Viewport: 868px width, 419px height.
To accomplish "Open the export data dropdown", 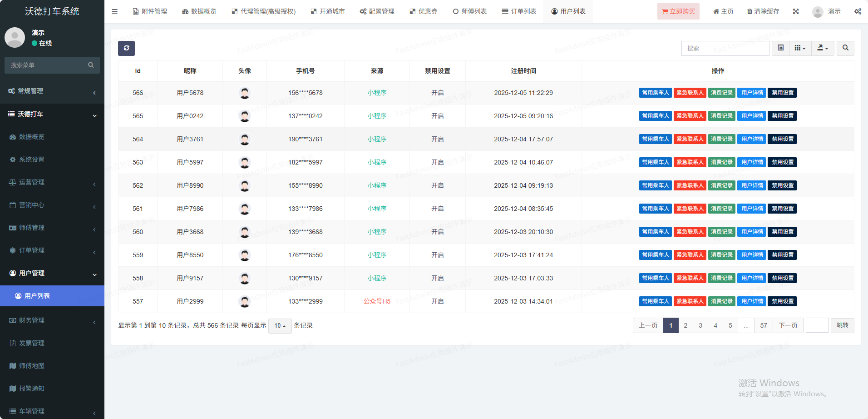I will 823,48.
